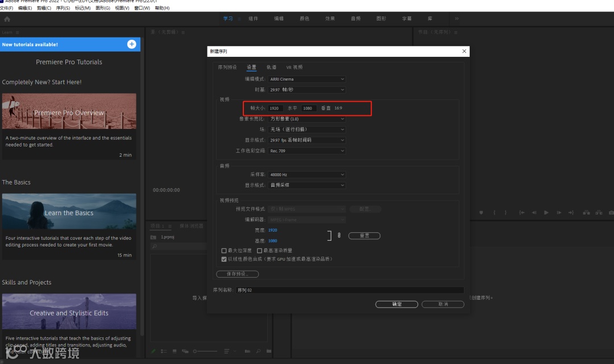Click the Mark Out brace icon
The height and width of the screenshot is (364, 614).
[505, 213]
